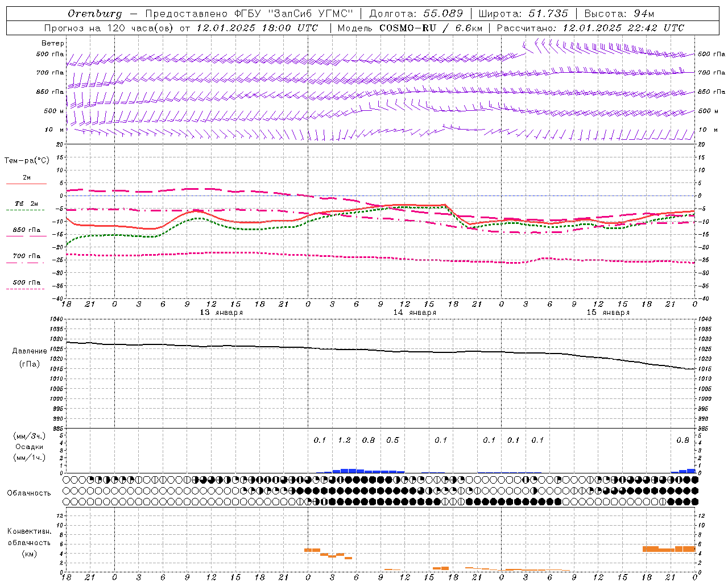Click the Модель COSMO-RU / 6.6км label
This screenshot has height=582, width=728.
point(409,28)
